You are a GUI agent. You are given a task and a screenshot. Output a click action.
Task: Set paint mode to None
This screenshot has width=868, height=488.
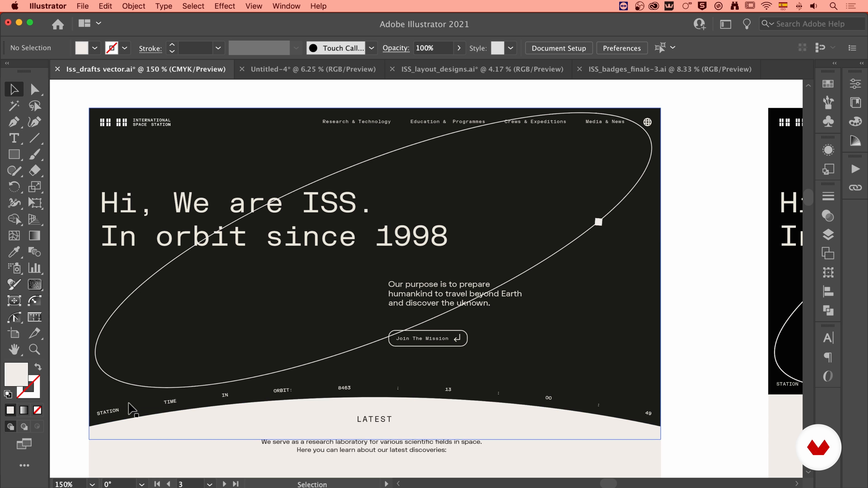(x=37, y=410)
